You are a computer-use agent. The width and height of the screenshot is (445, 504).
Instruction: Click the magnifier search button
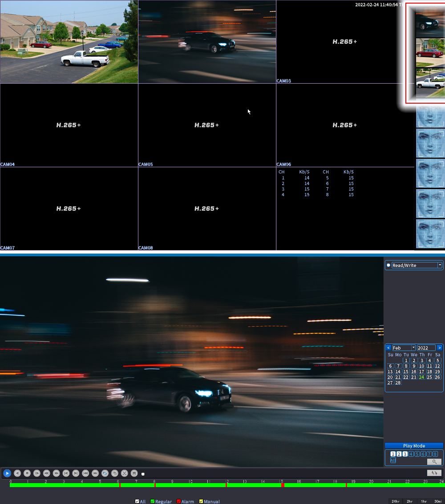(434, 462)
